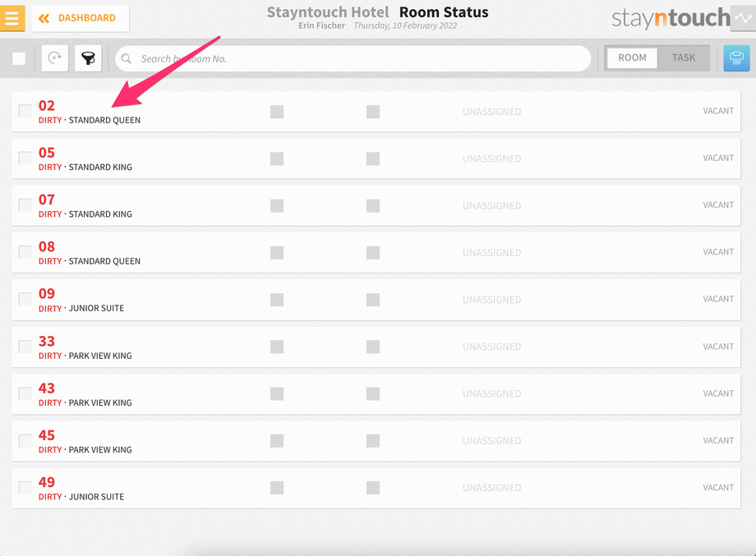Open room number 02

47,105
